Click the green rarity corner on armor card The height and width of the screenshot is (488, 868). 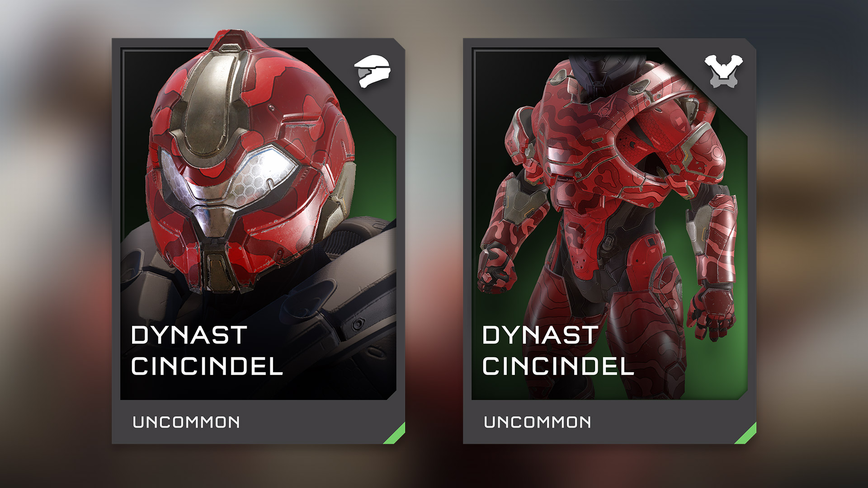tap(745, 434)
